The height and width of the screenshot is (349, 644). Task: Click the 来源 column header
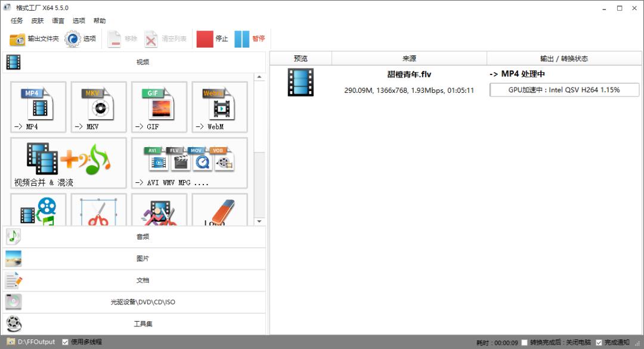[x=409, y=58]
